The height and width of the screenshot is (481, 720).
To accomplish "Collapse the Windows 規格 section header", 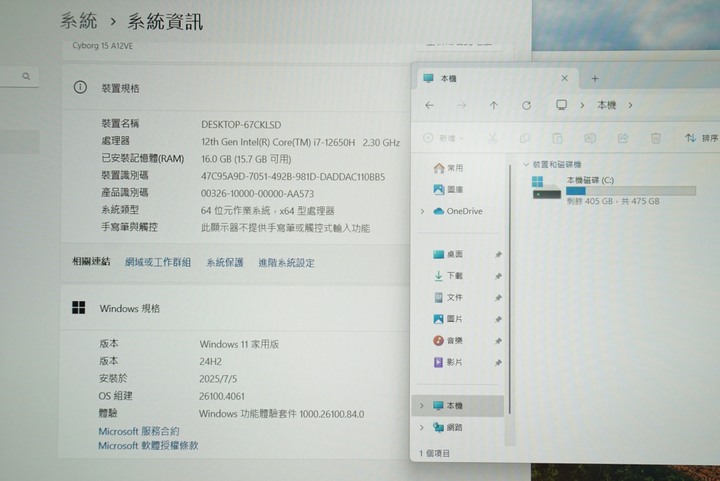I will [x=234, y=308].
